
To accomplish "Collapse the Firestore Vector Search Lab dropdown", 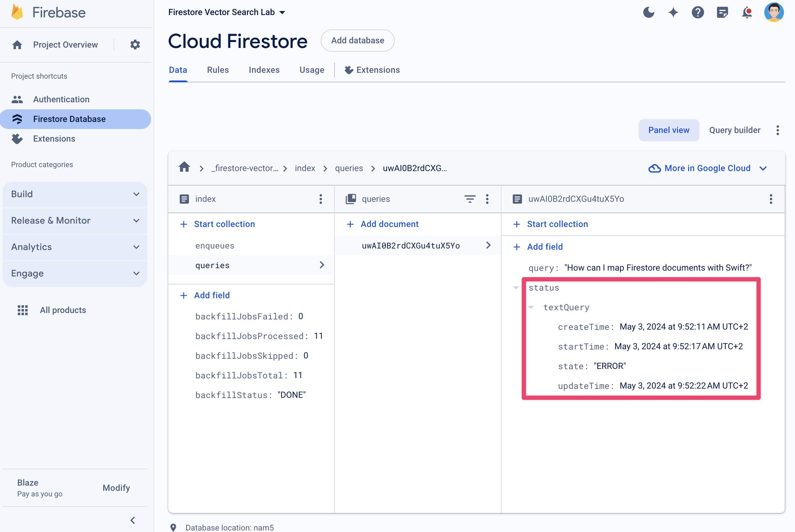I will click(x=282, y=12).
